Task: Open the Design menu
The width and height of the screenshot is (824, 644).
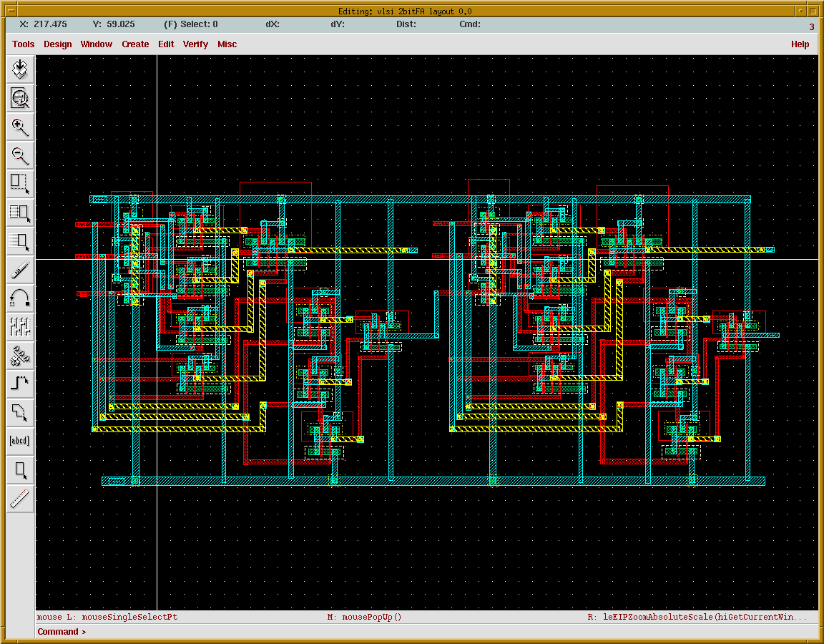Action: (x=57, y=44)
